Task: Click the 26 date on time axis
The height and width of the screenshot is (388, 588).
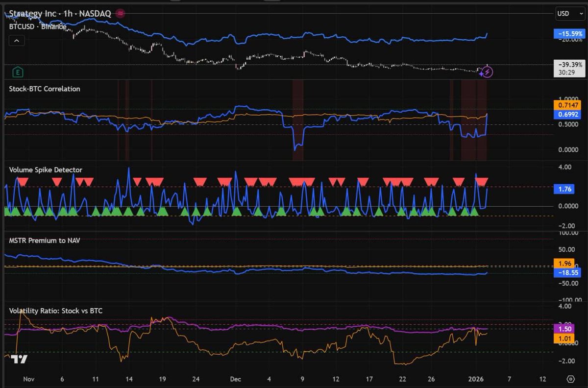Action: coord(431,379)
